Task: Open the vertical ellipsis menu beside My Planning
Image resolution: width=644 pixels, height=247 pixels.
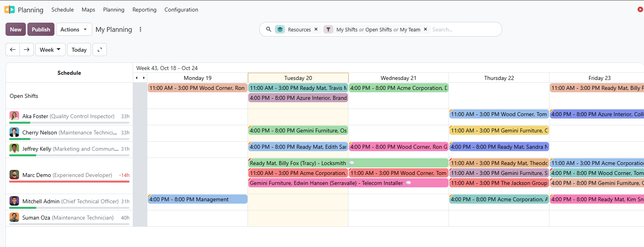Action: click(x=140, y=29)
